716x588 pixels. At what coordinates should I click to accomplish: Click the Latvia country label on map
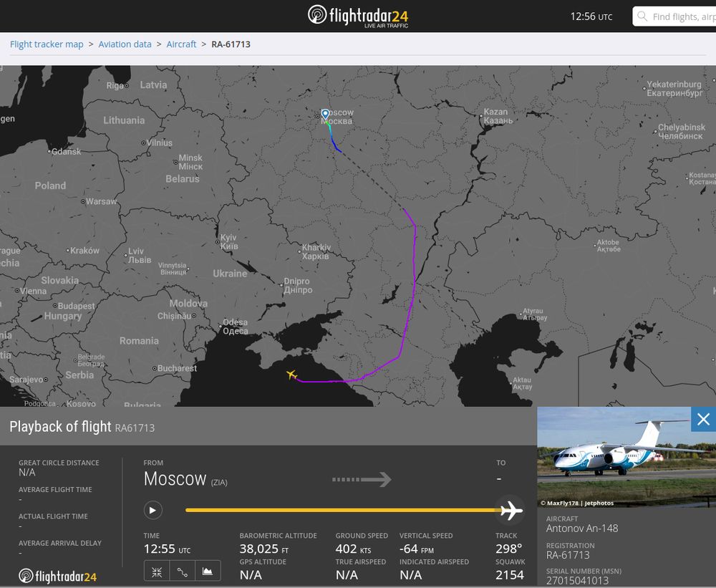point(153,85)
